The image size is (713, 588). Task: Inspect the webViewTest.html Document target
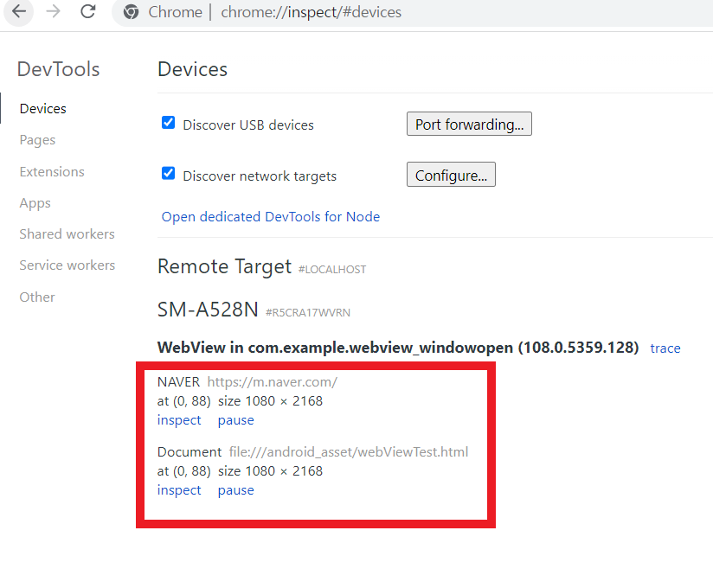click(x=179, y=490)
